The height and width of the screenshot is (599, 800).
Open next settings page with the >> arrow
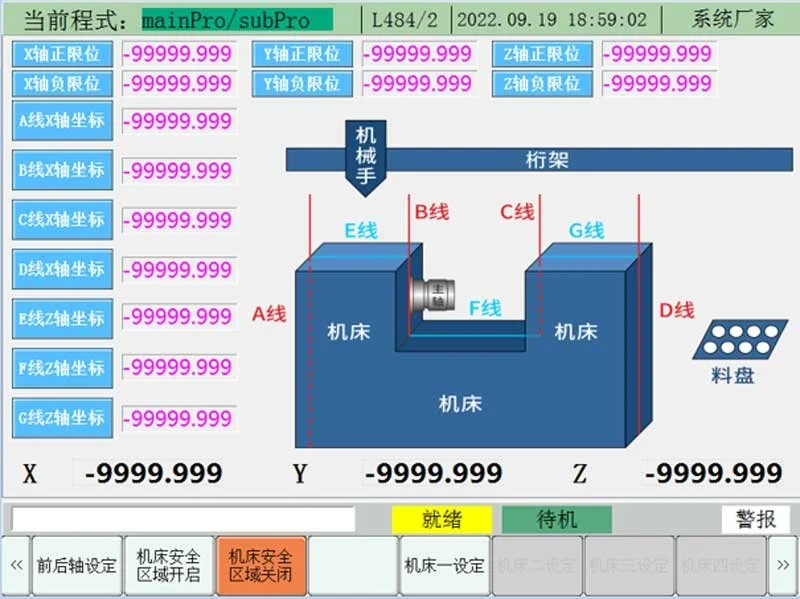click(x=784, y=563)
